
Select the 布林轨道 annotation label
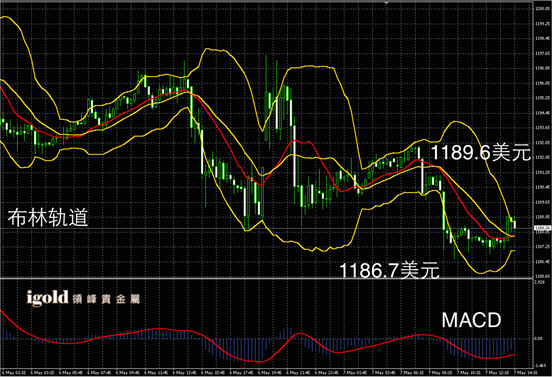tap(48, 217)
